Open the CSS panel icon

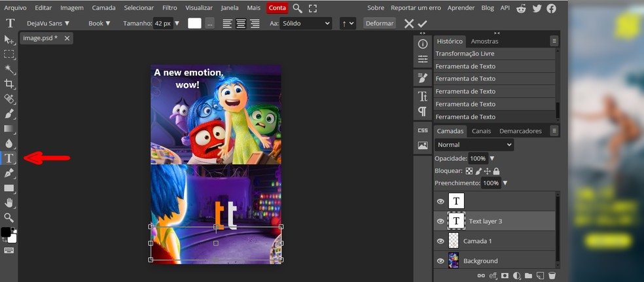tap(423, 130)
